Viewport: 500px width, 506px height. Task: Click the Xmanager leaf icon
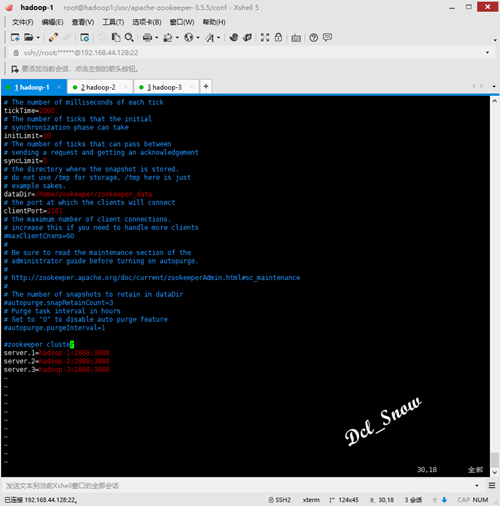coord(247,37)
